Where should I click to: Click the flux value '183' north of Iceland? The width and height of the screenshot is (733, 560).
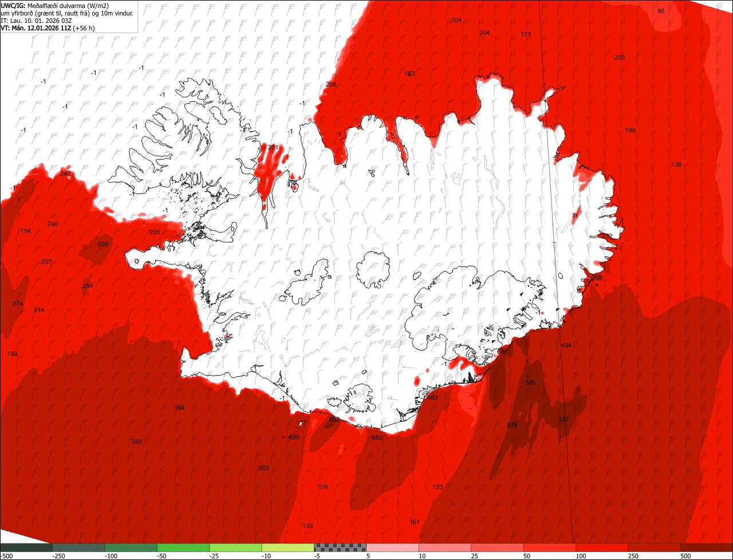point(409,73)
